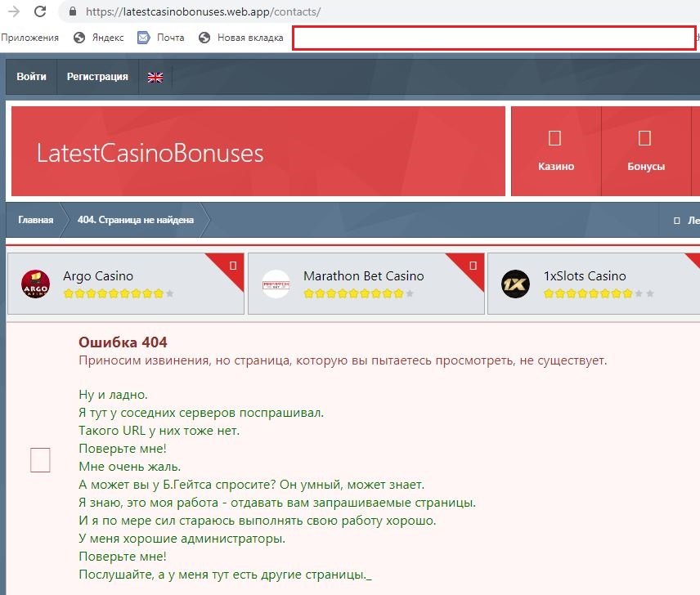Go to Главная in breadcrumb
Screen dimensions: 700x595
[x=36, y=220]
